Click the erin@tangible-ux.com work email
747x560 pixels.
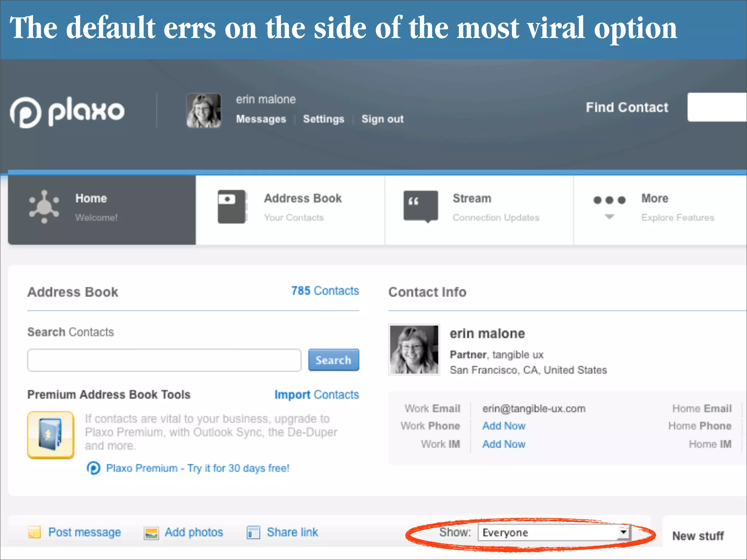tap(534, 409)
